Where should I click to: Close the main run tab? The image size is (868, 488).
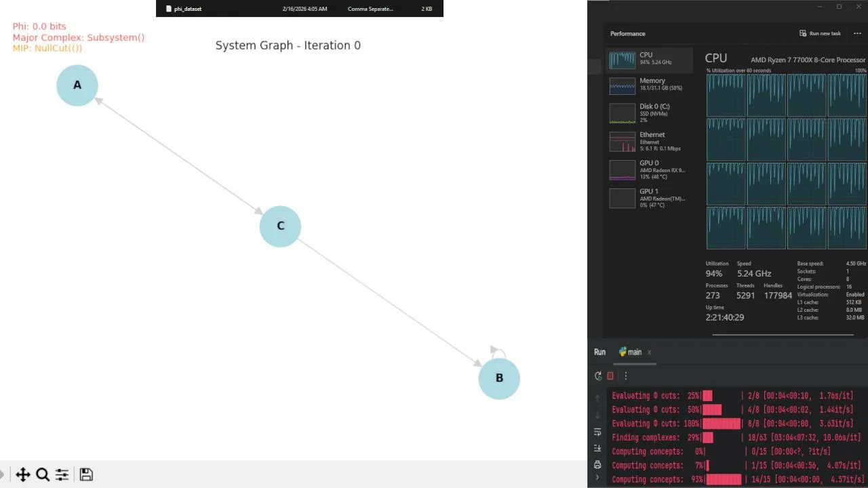(649, 352)
